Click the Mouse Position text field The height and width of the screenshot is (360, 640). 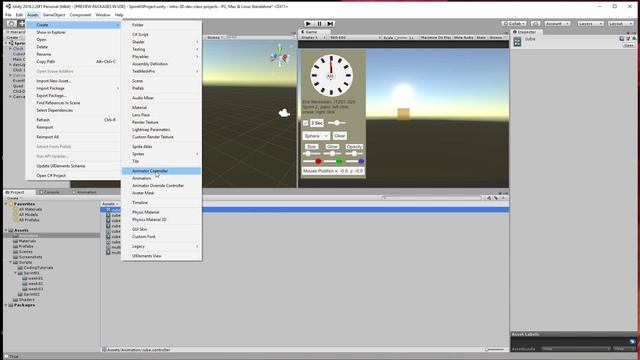333,171
